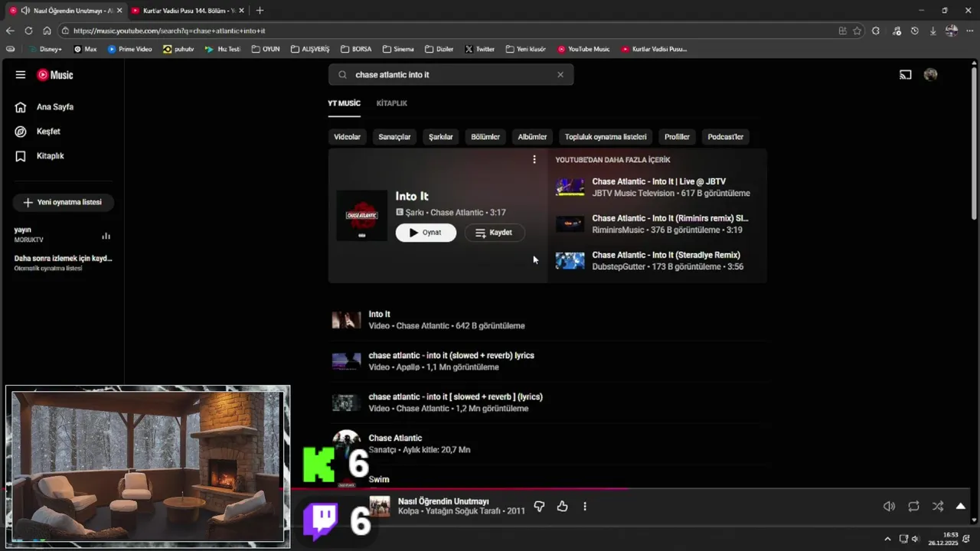Open a new browser tab with plus
The image size is (980, 551).
pos(260,11)
